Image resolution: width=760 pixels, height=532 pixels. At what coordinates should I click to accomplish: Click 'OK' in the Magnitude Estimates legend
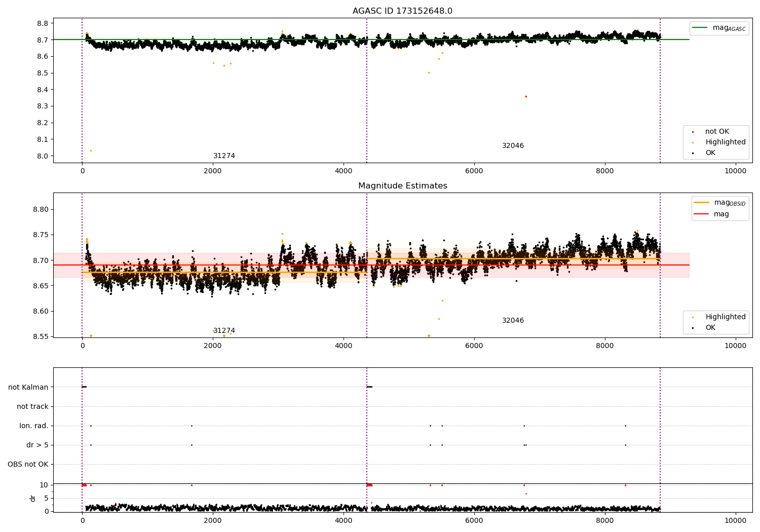710,328
